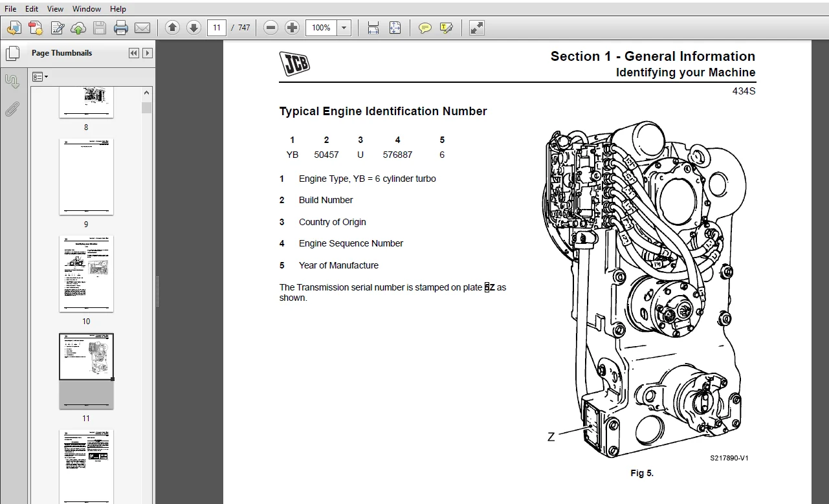The height and width of the screenshot is (504, 829).
Task: Click the Fit Width scrolling icon
Action: (373, 28)
